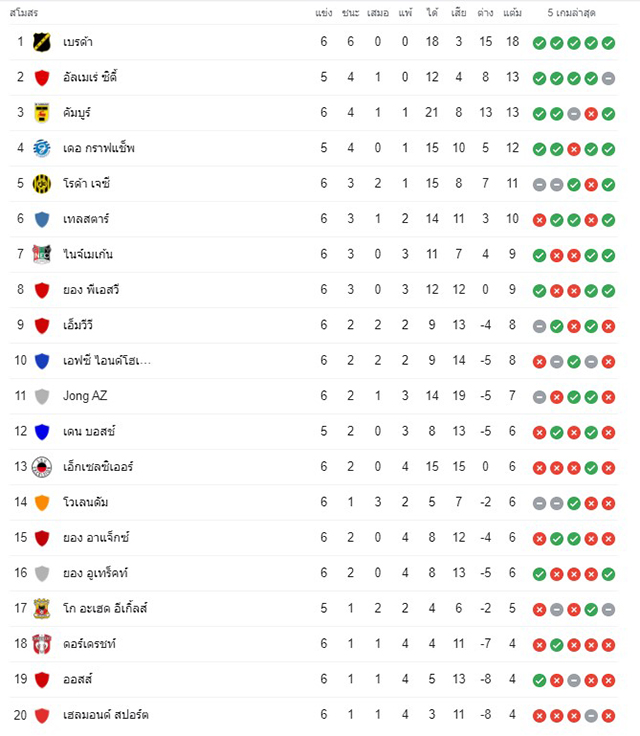This screenshot has height=736, width=640.
Task: Open the เดอ กราฟแช็พ blue crest icon
Action: point(42,148)
